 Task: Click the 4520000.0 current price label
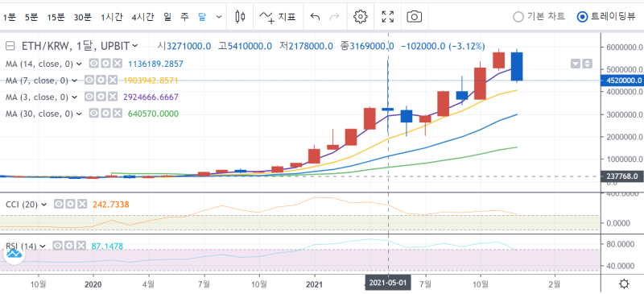tap(621, 81)
